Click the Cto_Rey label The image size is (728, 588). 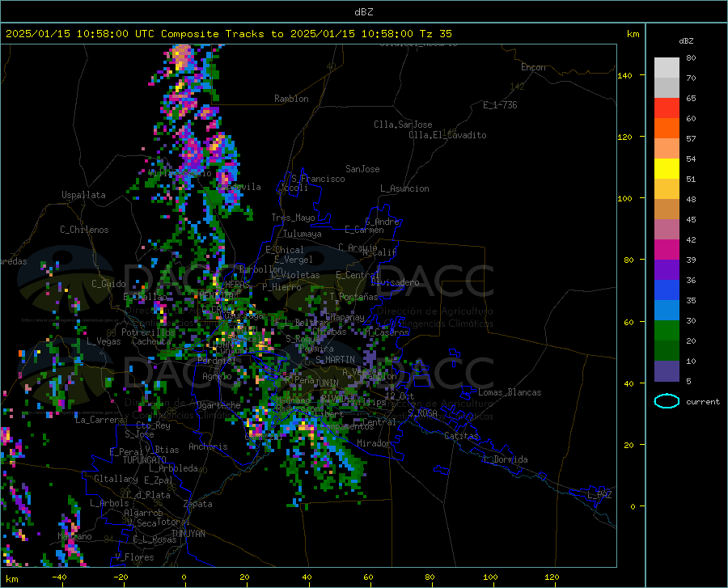(153, 425)
